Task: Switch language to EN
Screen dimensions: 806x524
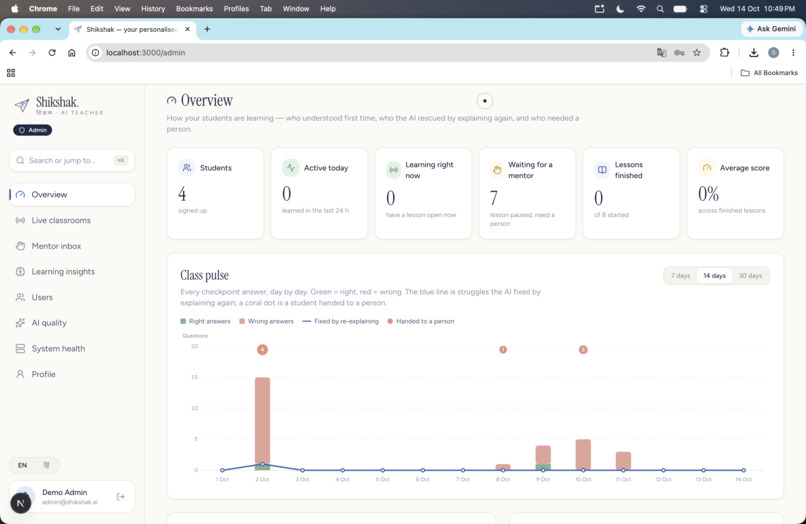Action: coord(23,465)
